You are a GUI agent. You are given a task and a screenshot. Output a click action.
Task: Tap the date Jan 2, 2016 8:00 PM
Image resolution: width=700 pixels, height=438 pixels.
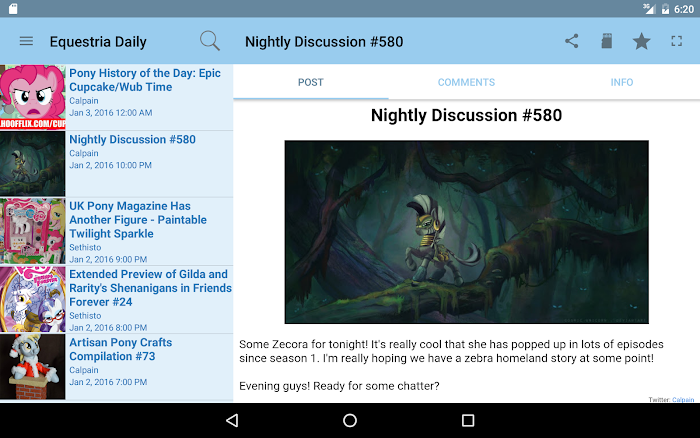108,327
